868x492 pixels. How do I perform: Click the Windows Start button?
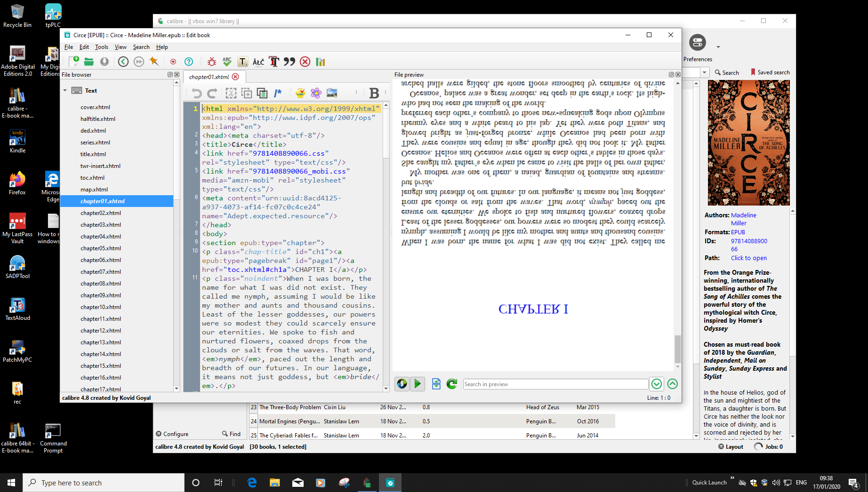point(11,483)
